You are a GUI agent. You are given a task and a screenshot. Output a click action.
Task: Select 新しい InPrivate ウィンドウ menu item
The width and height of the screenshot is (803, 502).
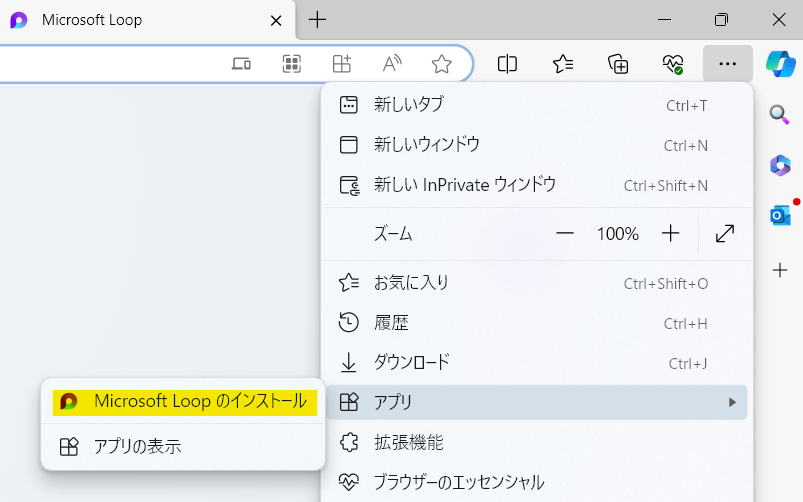click(x=537, y=185)
